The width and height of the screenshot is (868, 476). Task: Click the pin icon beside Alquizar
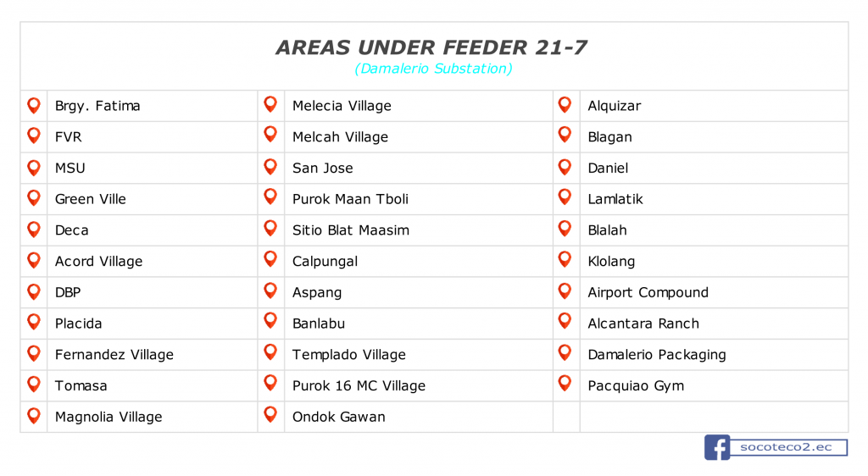565,105
